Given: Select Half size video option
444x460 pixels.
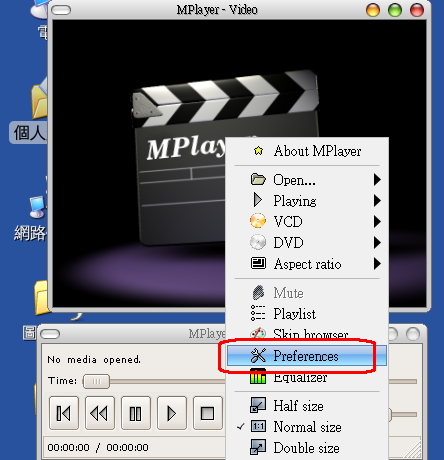Looking at the screenshot, I should (307, 406).
